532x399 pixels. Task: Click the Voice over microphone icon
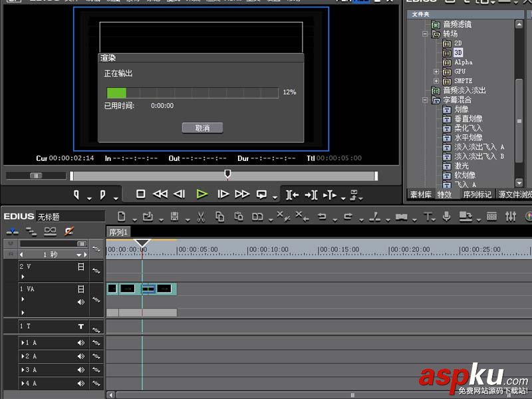446,217
